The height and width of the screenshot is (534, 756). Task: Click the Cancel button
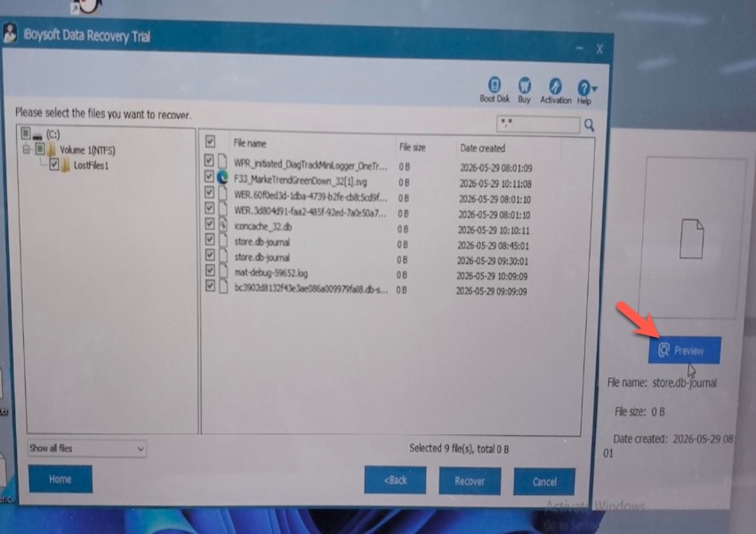543,481
